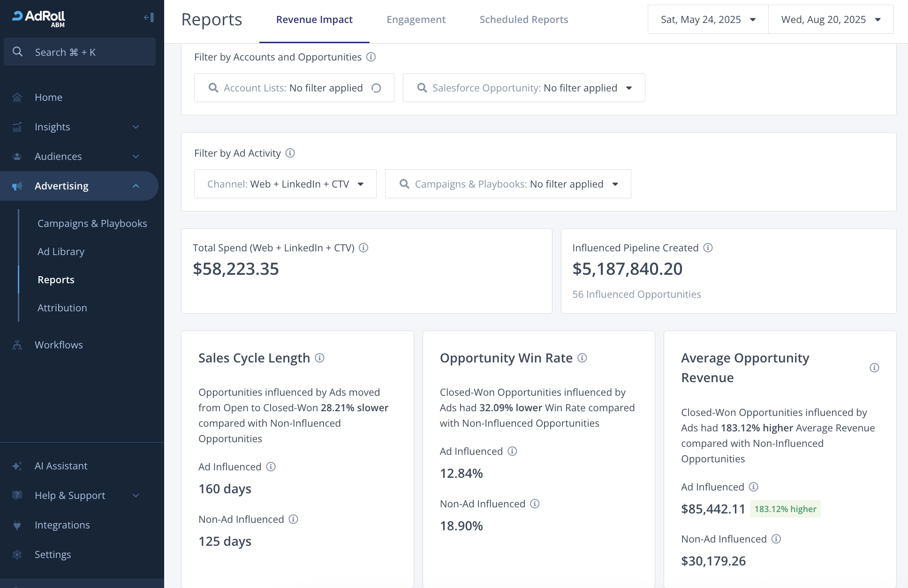Expand the Insights sidebar section
The image size is (908, 588).
tap(136, 127)
